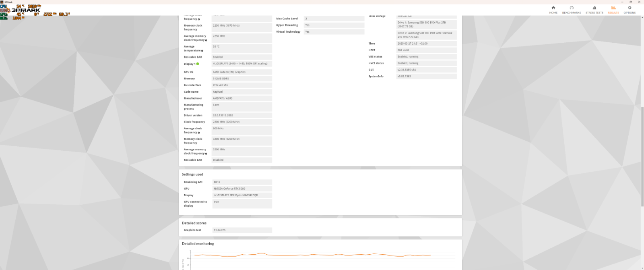The width and height of the screenshot is (644, 270).
Task: Select the HPET 'Not used' value
Action: (x=426, y=50)
